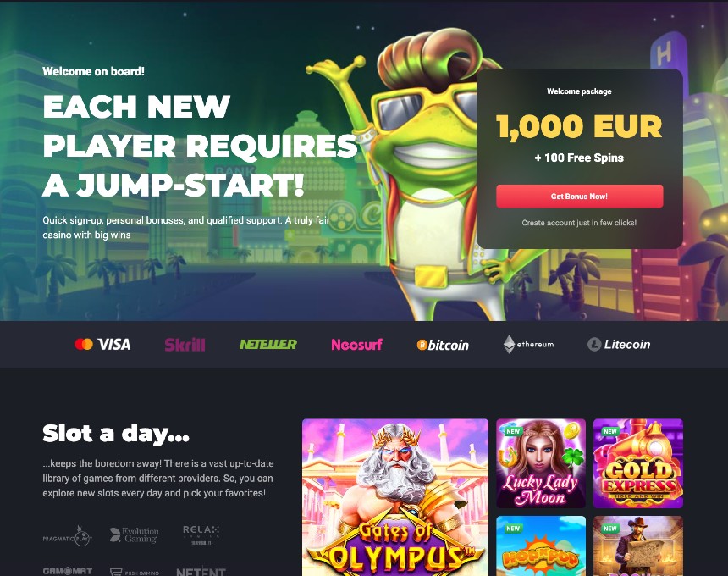Screen dimensions: 728x576
Task: Select the Evolution Gaming provider logo
Action: coord(135,534)
